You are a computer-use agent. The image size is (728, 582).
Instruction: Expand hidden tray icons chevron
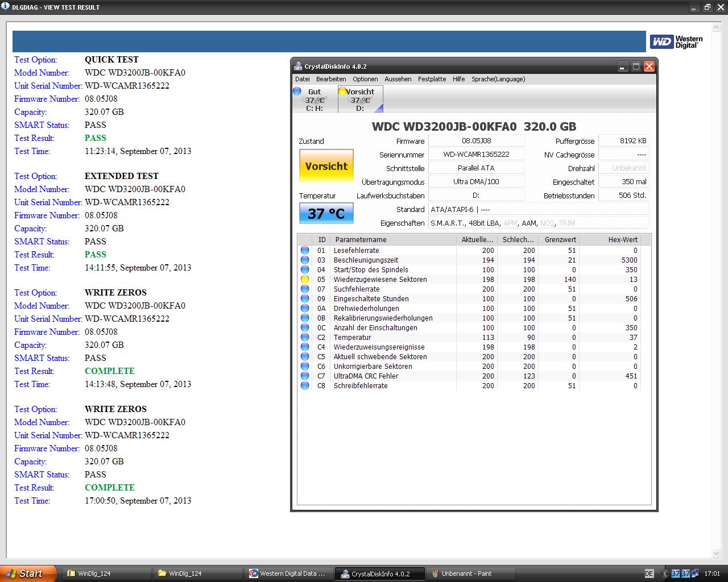coord(665,573)
